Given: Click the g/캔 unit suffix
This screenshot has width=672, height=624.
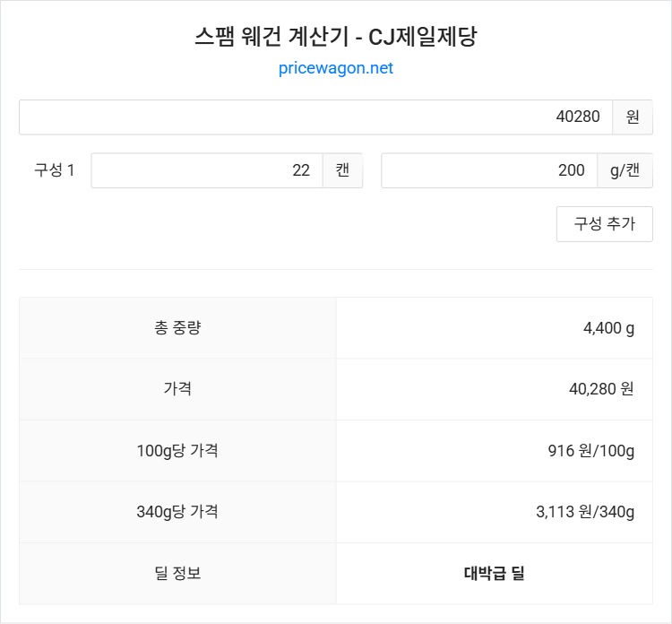Looking at the screenshot, I should [625, 170].
